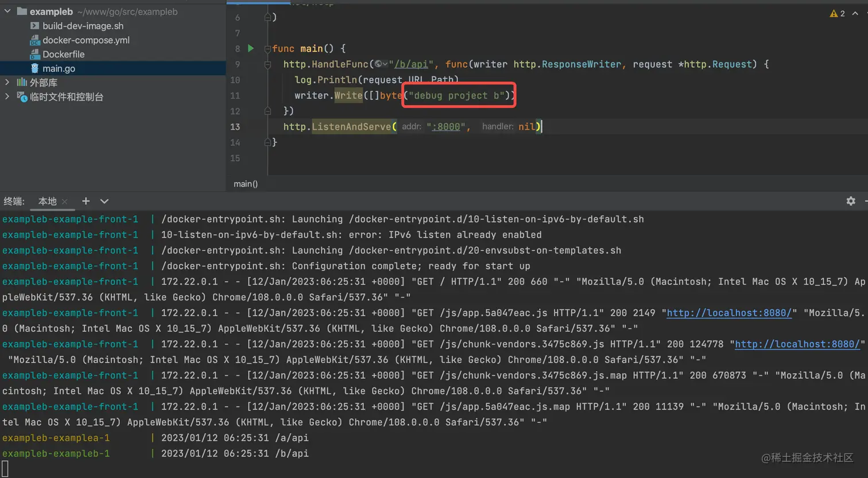Click the exampleb-examplea-1 log line
The height and width of the screenshot is (478, 868).
click(x=156, y=438)
